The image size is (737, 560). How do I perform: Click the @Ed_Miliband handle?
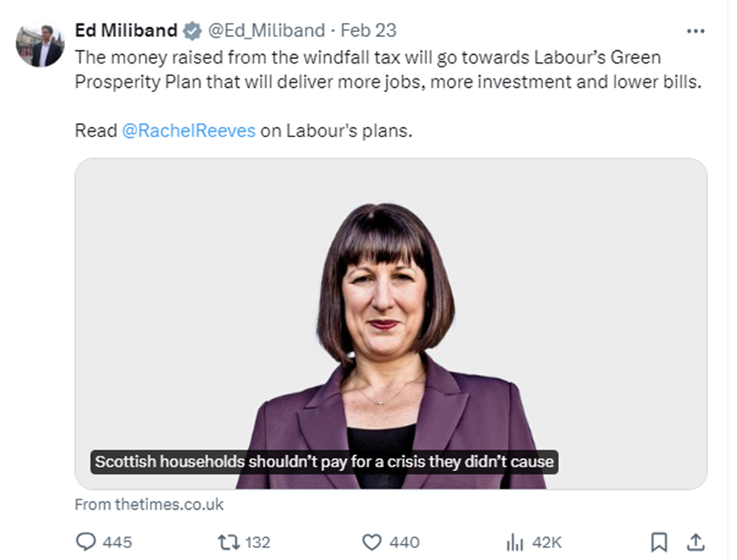[x=265, y=31]
